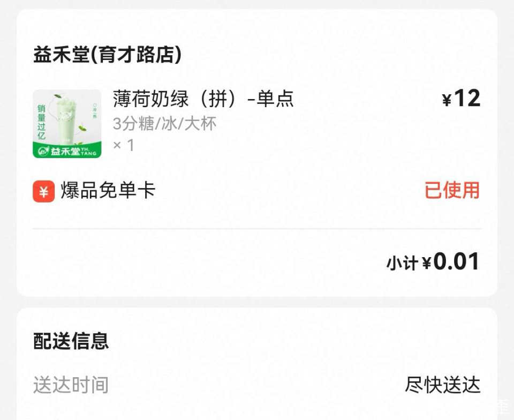Click the 配送信息 section heading
Screen dimensions: 514x420
point(71,341)
